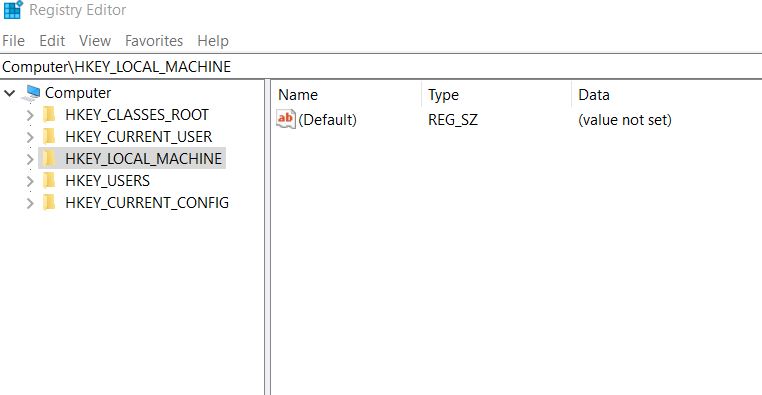Sort values by the Name column header
The image size is (762, 395).
coord(348,95)
